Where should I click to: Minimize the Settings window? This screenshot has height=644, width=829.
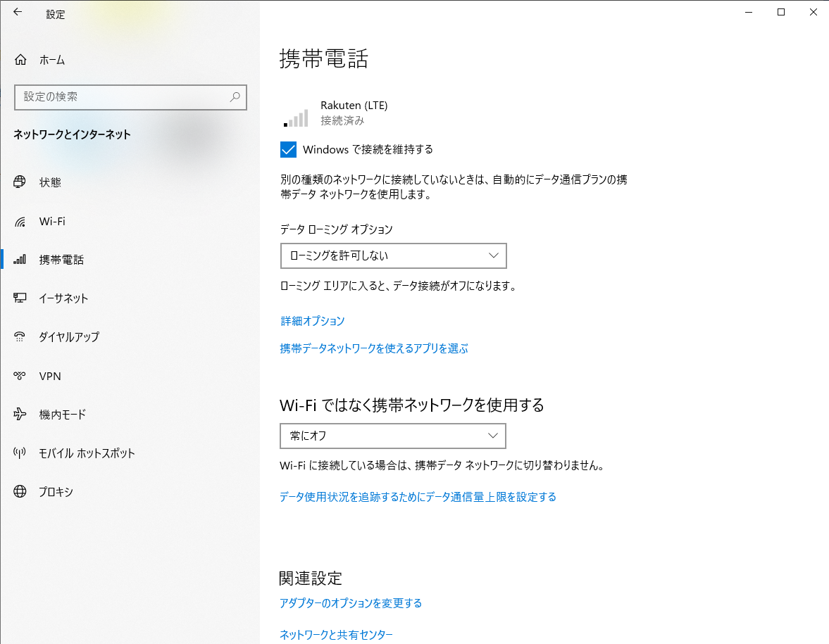[x=749, y=12]
